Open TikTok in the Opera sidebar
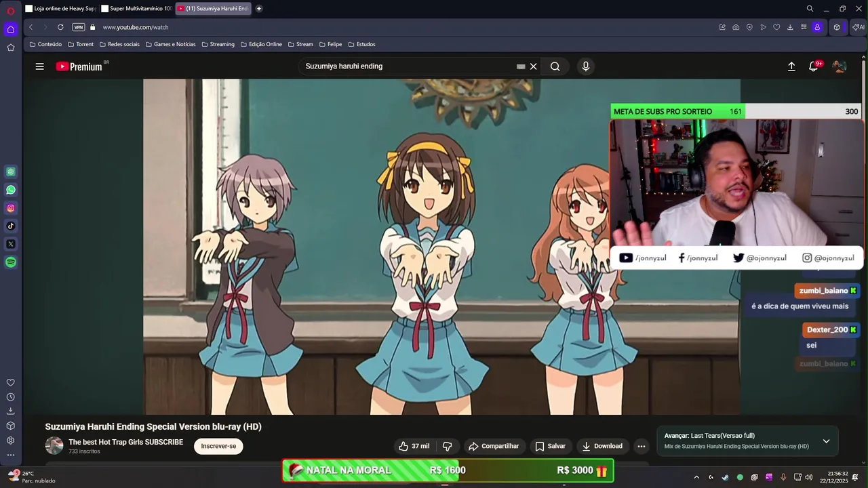The height and width of the screenshot is (488, 868). point(11,226)
